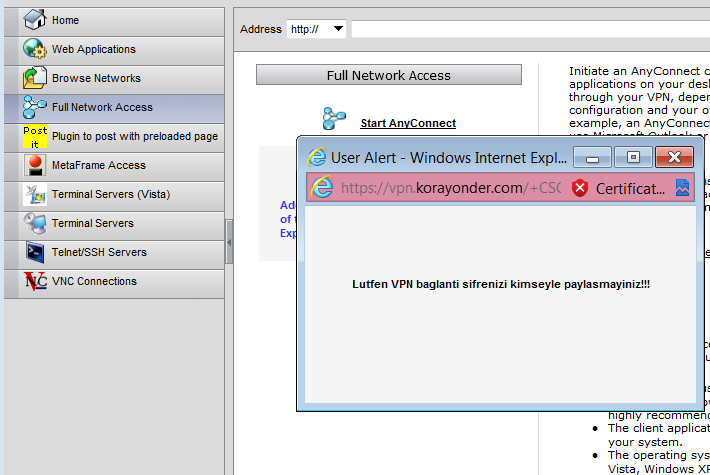Click the AnyConnect icon beside Start AnyConnect
This screenshot has width=710, height=475.
334,119
